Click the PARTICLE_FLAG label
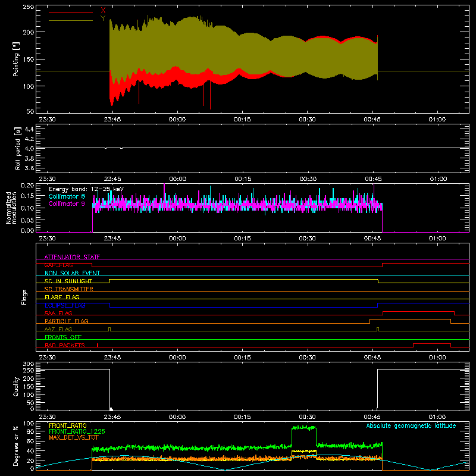The width and height of the screenshot is (476, 476). pyautogui.click(x=67, y=321)
